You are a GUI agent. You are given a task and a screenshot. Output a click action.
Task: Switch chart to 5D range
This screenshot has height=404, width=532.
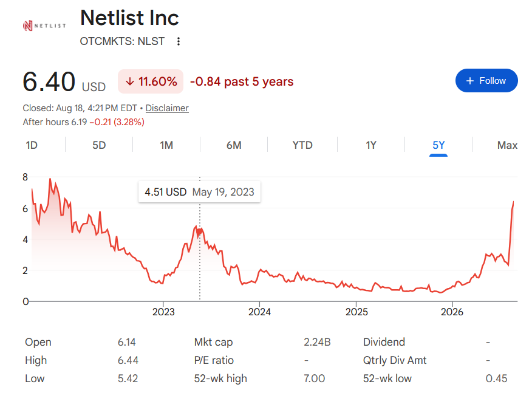point(99,145)
